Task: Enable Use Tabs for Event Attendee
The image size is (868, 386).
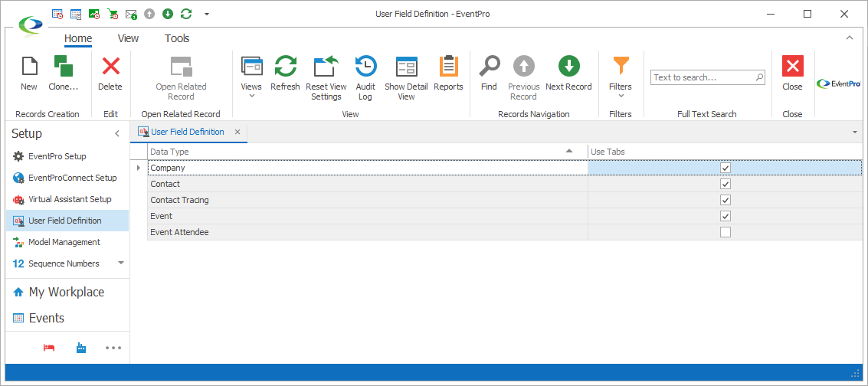Action: [x=726, y=232]
